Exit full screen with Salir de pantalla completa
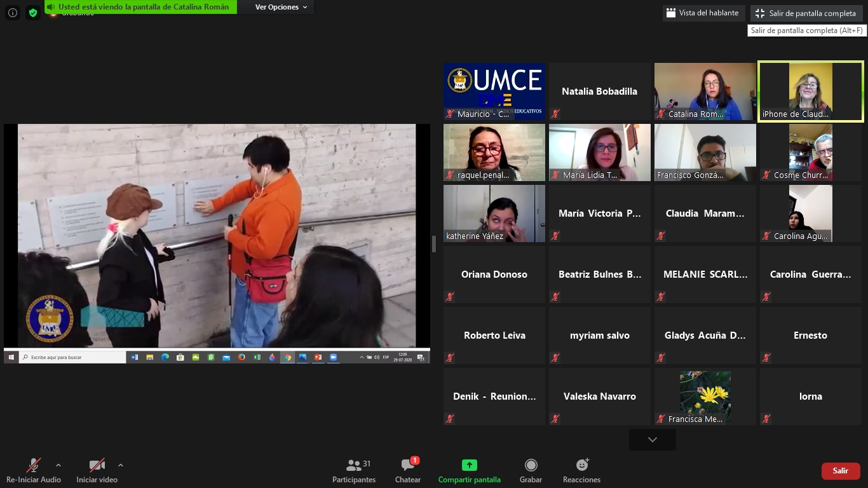Viewport: 868px width, 488px height. pos(806,13)
